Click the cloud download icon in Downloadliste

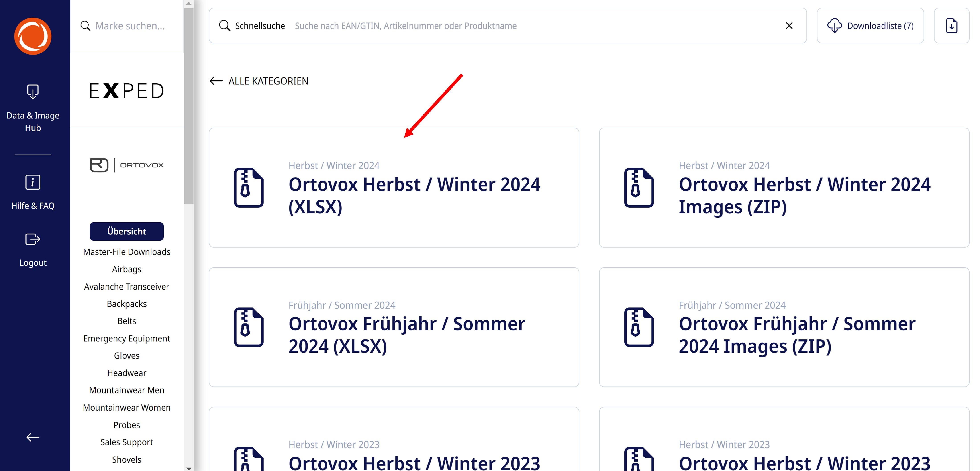click(x=835, y=26)
